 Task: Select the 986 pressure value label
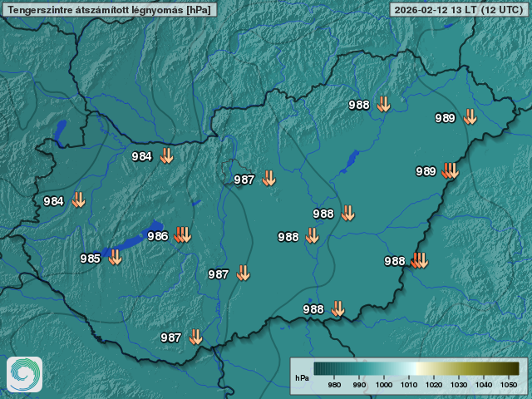(158, 236)
